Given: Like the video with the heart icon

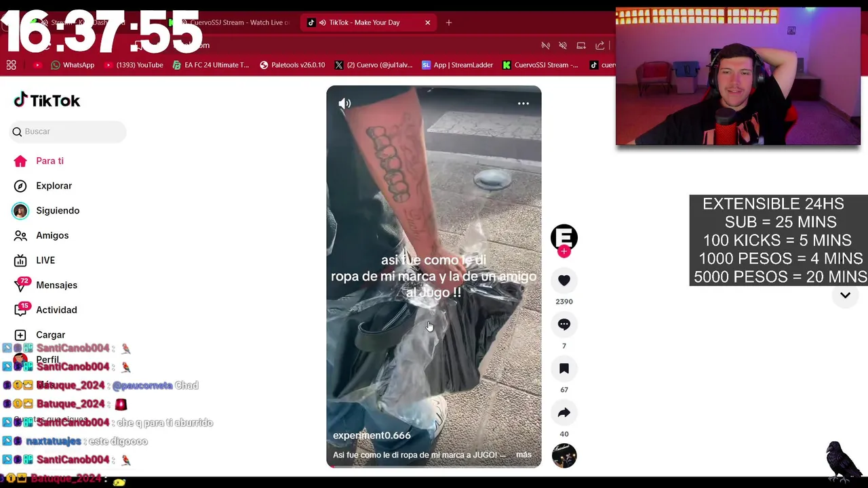Looking at the screenshot, I should pos(564,280).
